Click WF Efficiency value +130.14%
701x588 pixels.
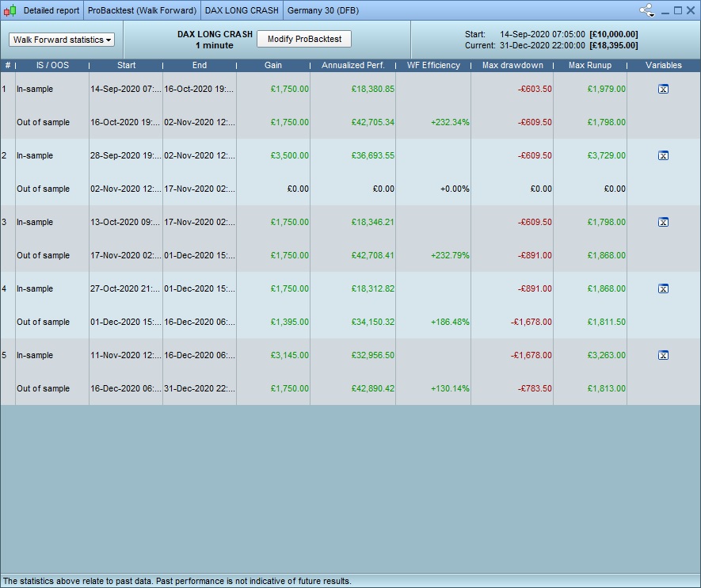[x=450, y=388]
